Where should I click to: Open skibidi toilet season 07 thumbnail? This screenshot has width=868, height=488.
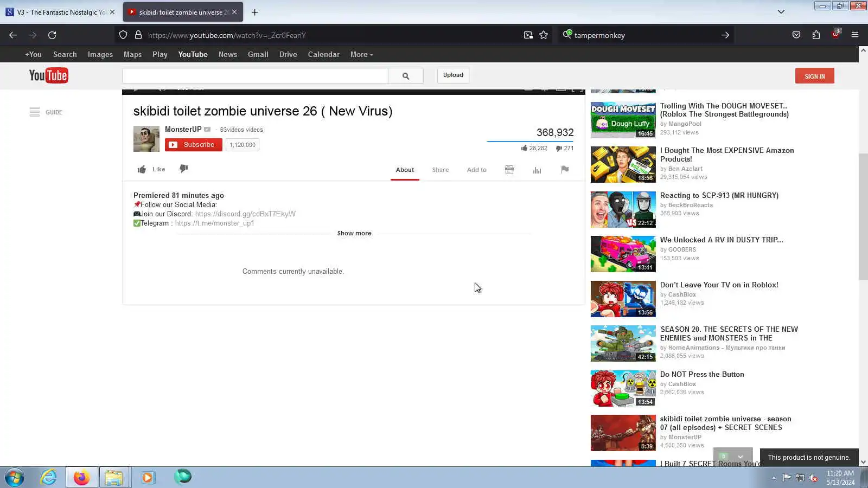tap(623, 433)
